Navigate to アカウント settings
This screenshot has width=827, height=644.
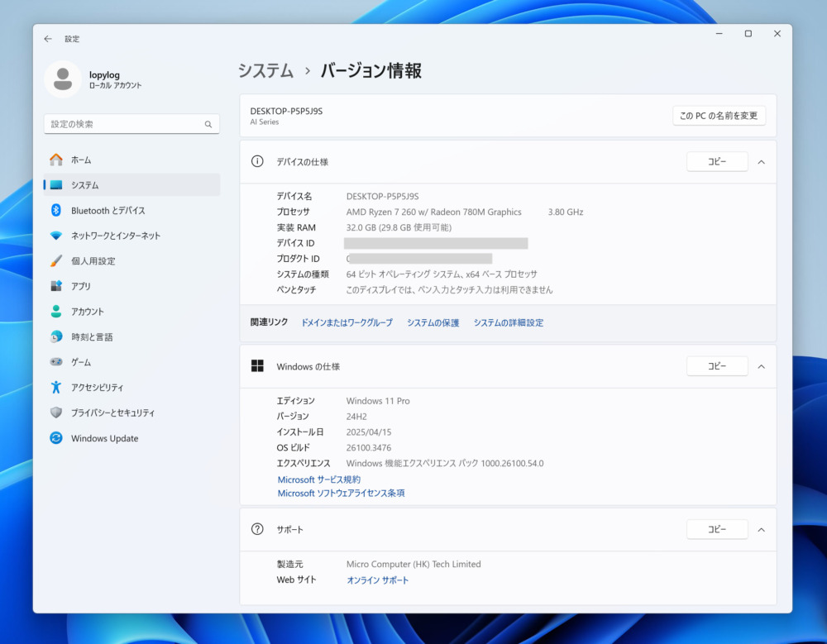coord(131,311)
